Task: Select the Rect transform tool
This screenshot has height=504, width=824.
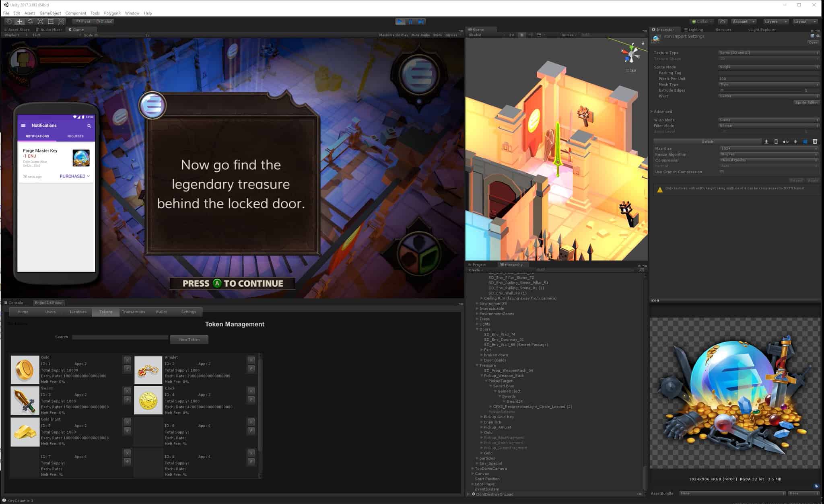Action: coord(51,22)
